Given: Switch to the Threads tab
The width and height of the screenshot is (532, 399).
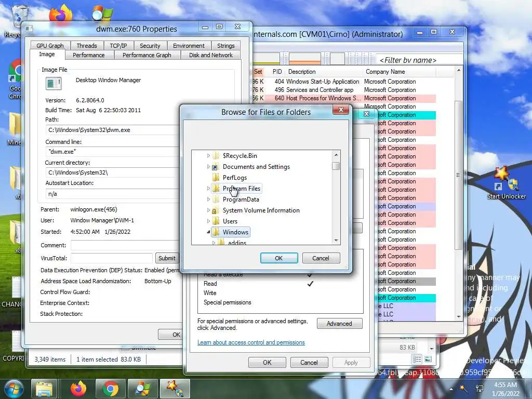Looking at the screenshot, I should pos(87,46).
